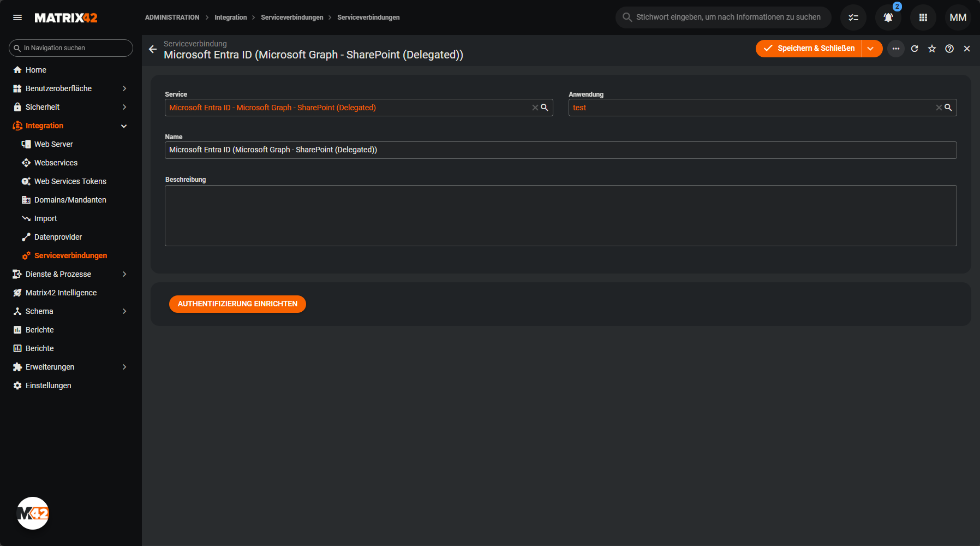The width and height of the screenshot is (980, 546).
Task: Open the task checklist icon in header
Action: [853, 17]
